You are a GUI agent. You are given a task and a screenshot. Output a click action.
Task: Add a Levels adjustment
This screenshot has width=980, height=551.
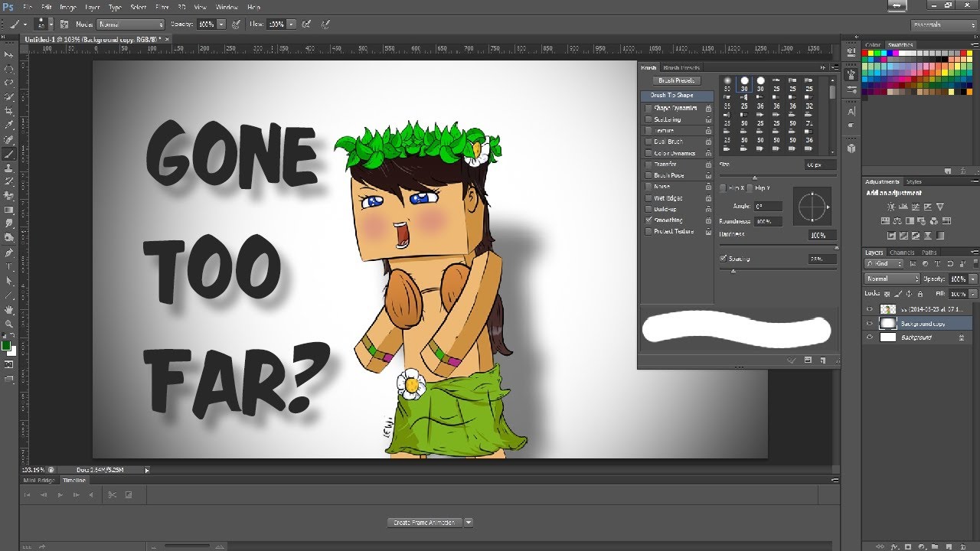903,207
